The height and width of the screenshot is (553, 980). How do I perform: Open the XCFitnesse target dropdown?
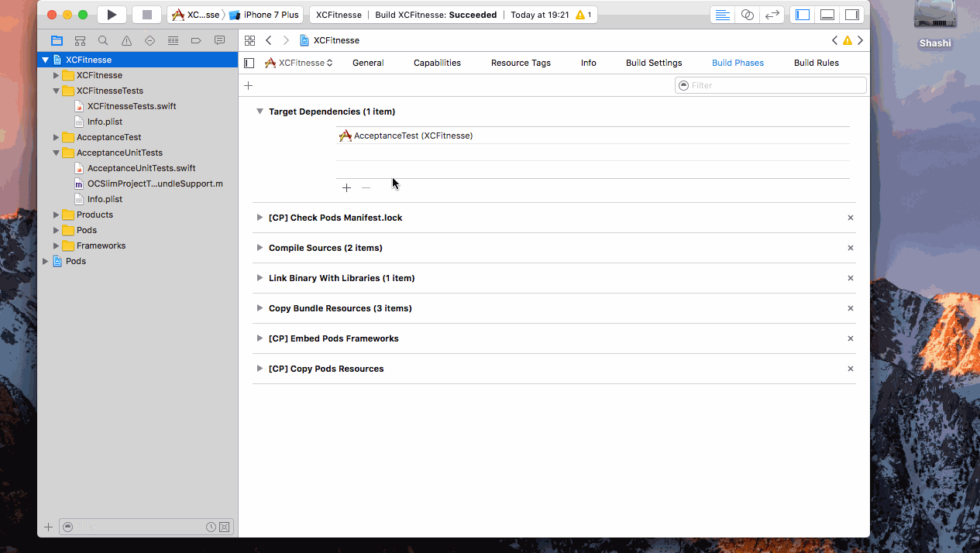coord(299,63)
